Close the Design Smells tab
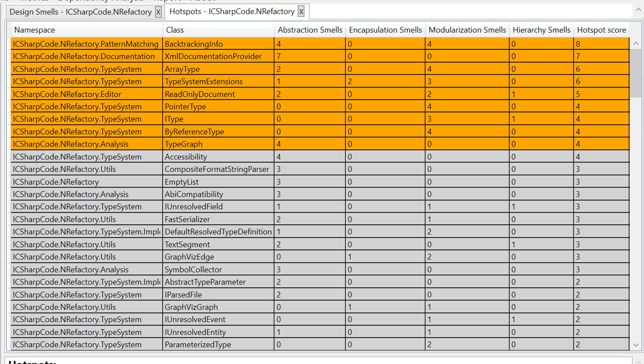This screenshot has height=364, width=644. tap(158, 12)
